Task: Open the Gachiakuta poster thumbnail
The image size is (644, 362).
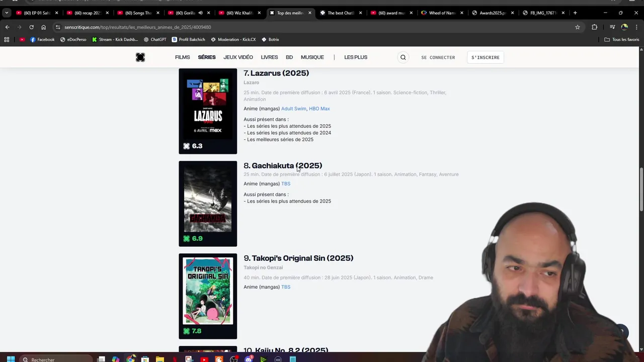Action: pos(208,204)
